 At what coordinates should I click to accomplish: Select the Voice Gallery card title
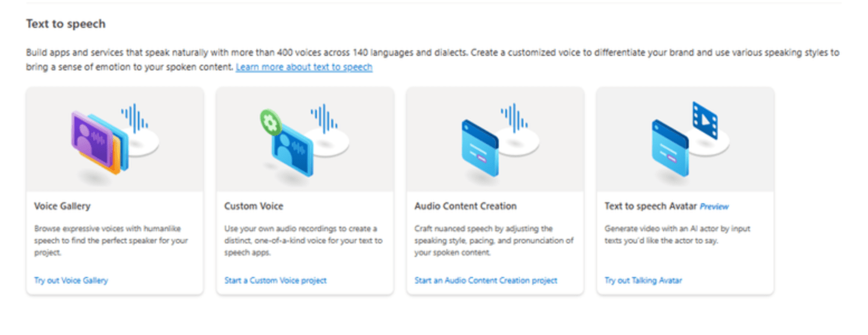point(62,206)
